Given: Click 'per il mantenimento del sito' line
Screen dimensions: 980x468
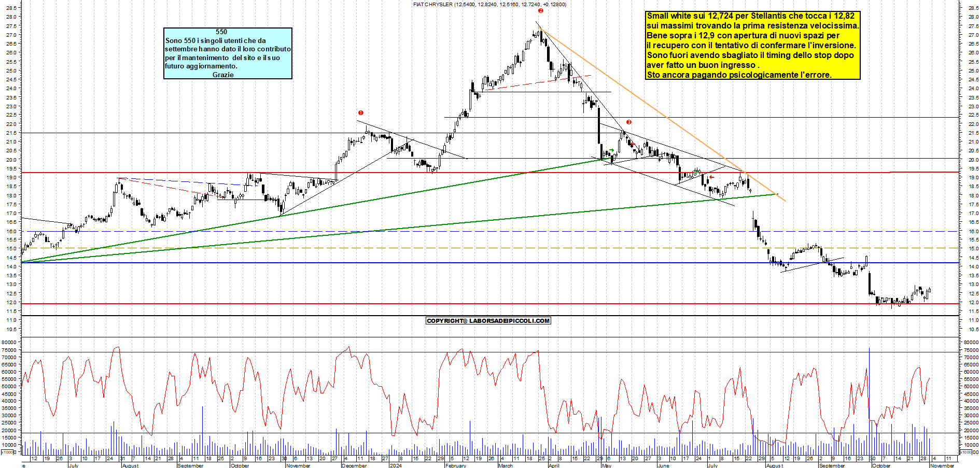Looking at the screenshot, I should 222,58.
